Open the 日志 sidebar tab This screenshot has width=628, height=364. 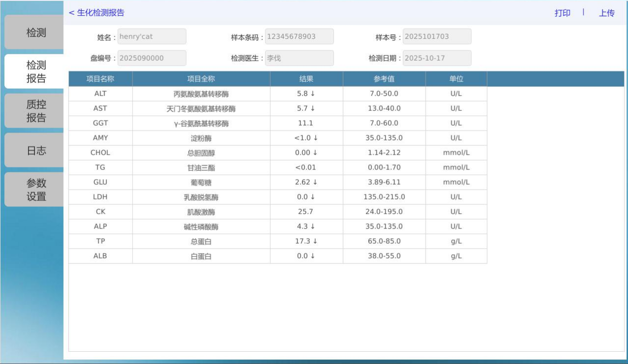[36, 151]
